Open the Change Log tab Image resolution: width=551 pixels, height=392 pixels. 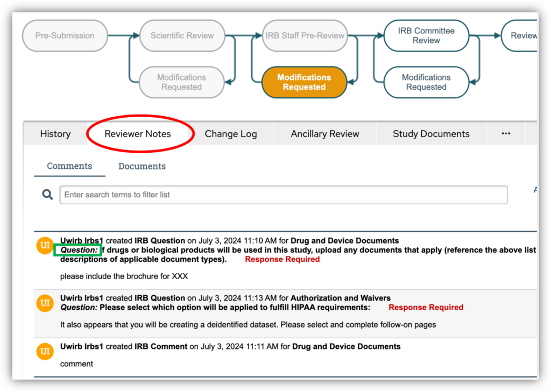click(230, 133)
